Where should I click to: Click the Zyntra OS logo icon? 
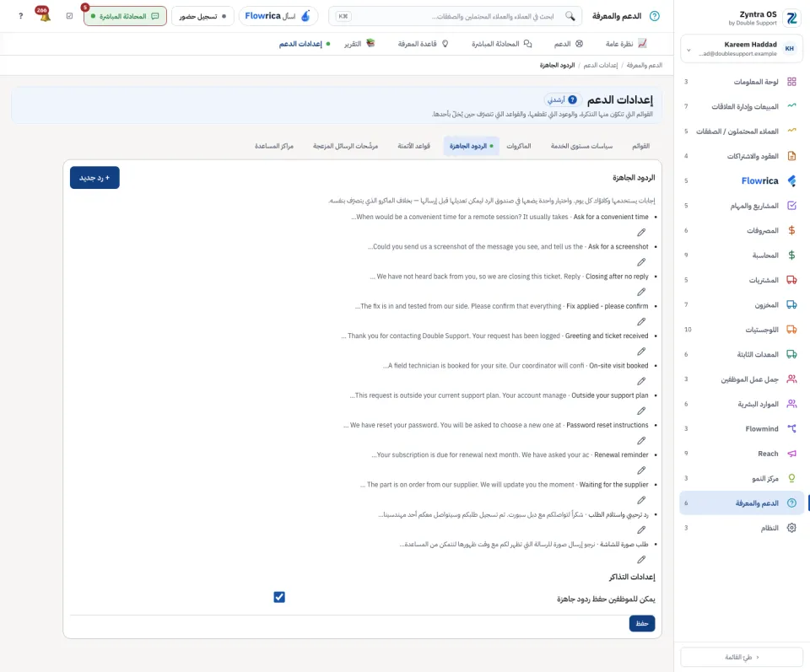[x=791, y=18]
